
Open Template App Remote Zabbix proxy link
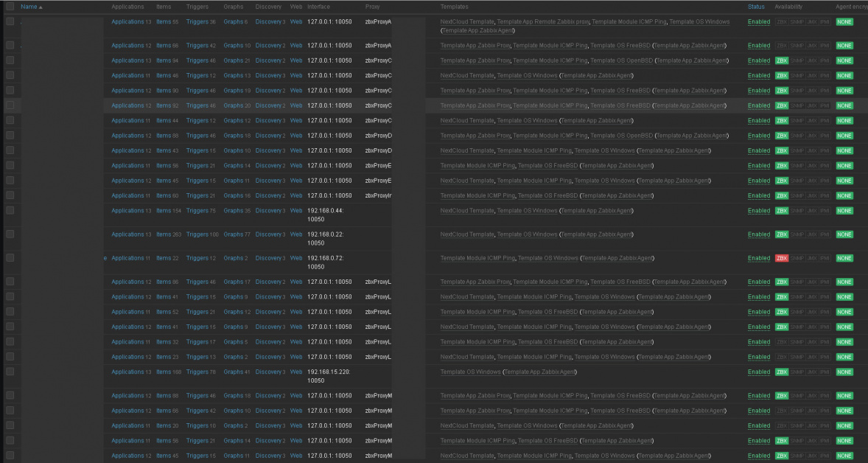542,21
